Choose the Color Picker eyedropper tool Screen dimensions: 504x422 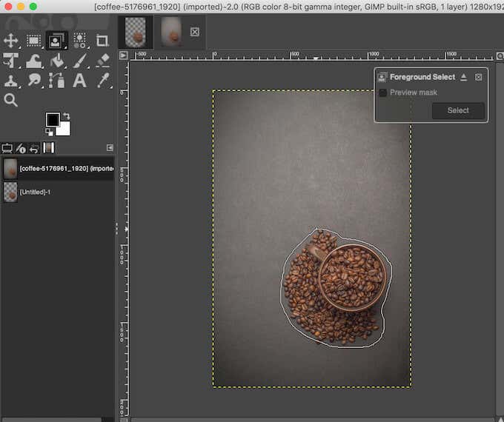pos(102,81)
